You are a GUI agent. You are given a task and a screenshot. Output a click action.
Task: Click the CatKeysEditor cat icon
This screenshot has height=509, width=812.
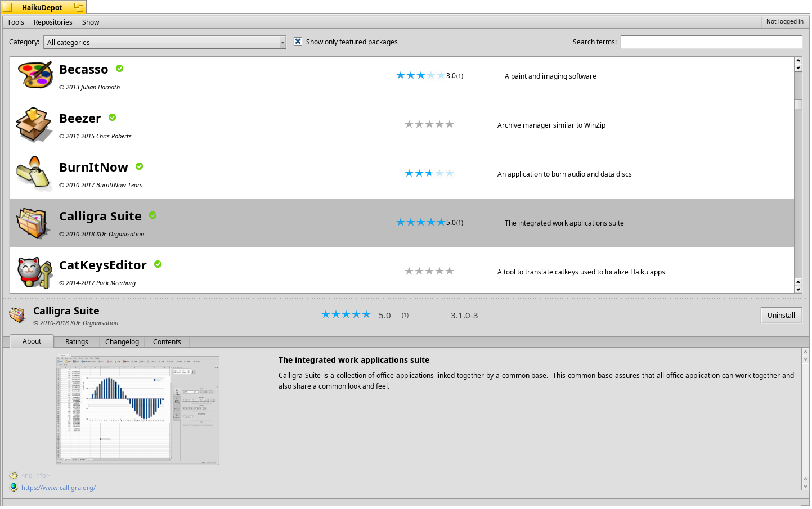tap(35, 272)
